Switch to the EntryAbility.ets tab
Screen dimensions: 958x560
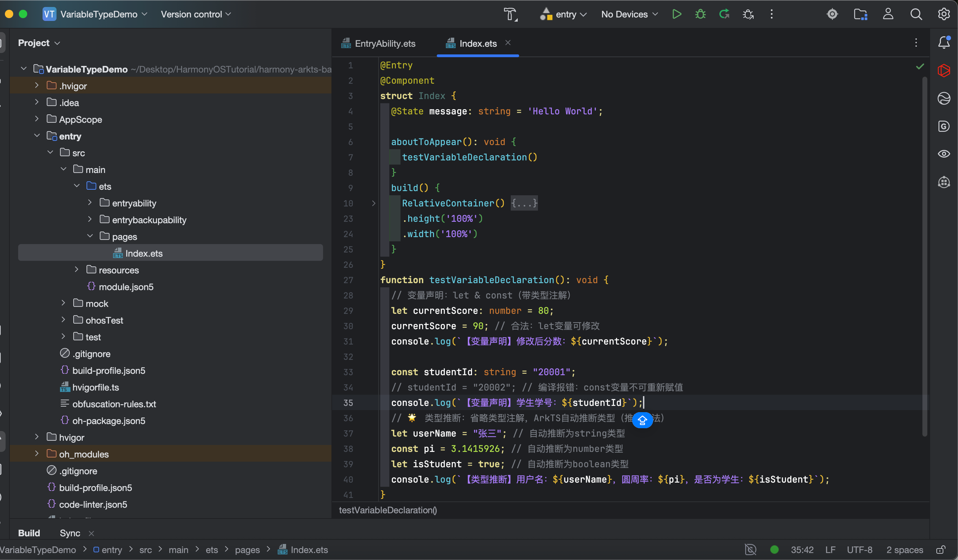click(x=384, y=44)
